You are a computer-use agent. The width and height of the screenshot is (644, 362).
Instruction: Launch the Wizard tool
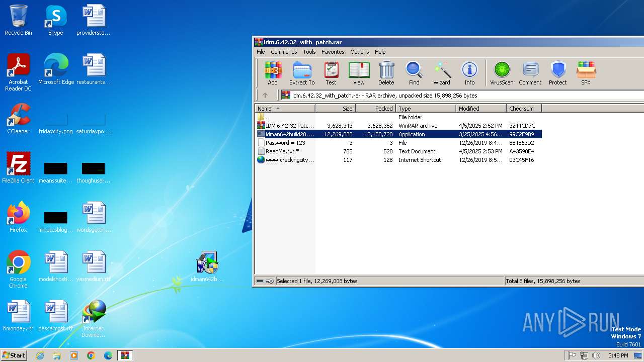pos(442,73)
